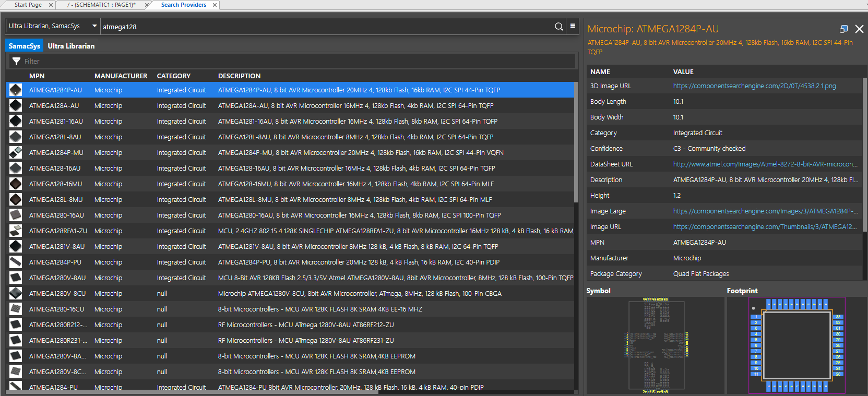Select the Search Providers tab

tap(184, 5)
